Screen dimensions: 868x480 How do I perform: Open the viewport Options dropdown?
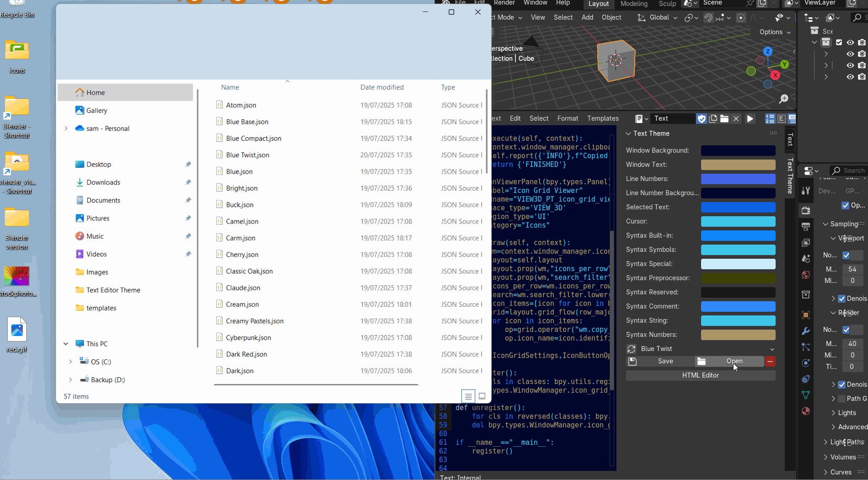pyautogui.click(x=775, y=32)
